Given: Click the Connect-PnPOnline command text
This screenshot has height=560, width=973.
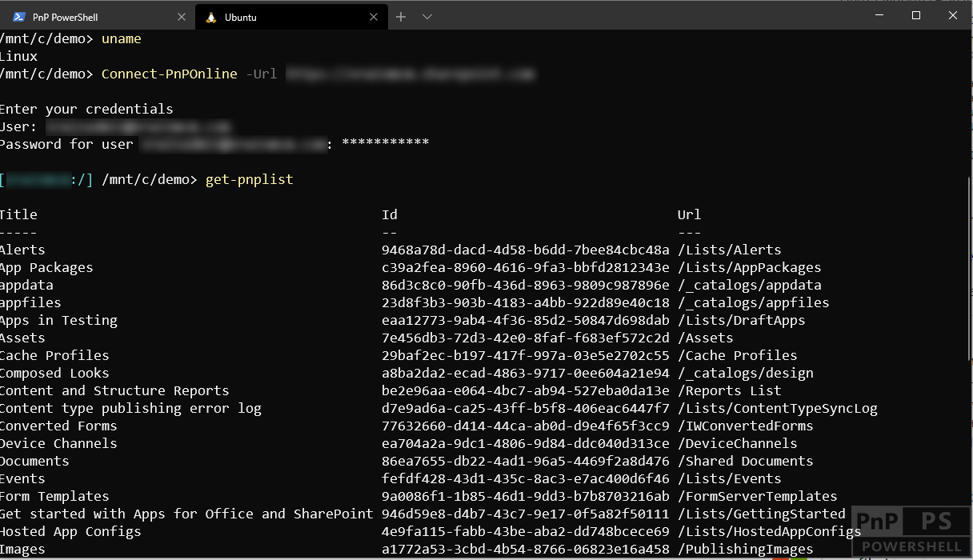Looking at the screenshot, I should coord(170,74).
